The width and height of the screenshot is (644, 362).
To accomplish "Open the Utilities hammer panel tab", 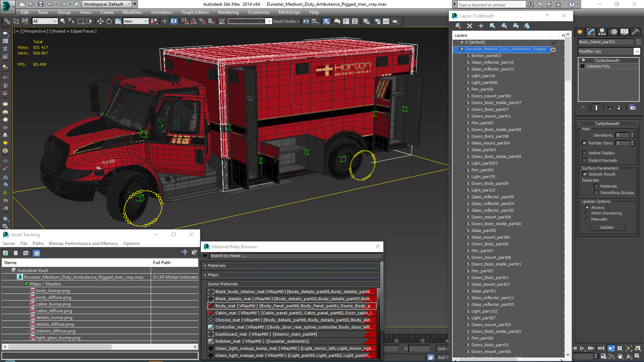I will tap(635, 32).
